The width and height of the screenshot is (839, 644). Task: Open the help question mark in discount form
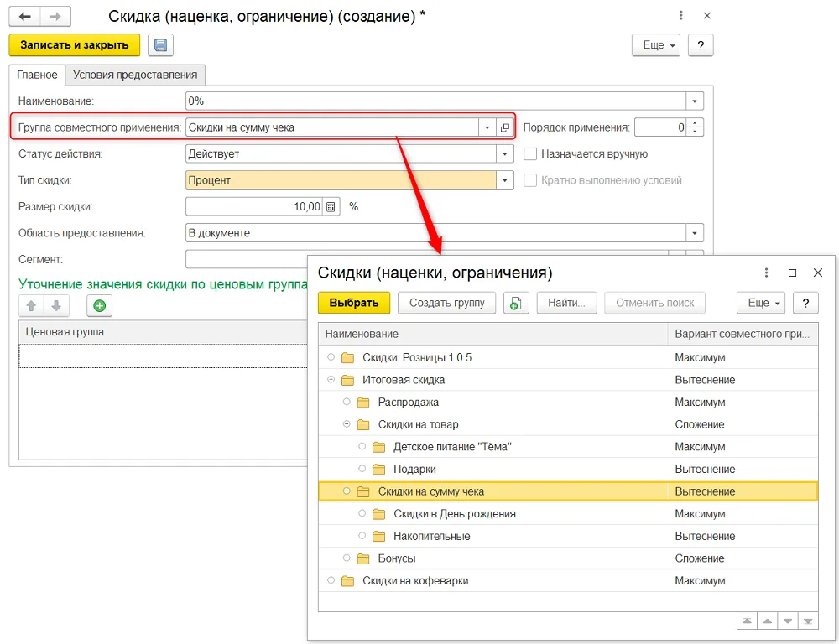point(701,45)
